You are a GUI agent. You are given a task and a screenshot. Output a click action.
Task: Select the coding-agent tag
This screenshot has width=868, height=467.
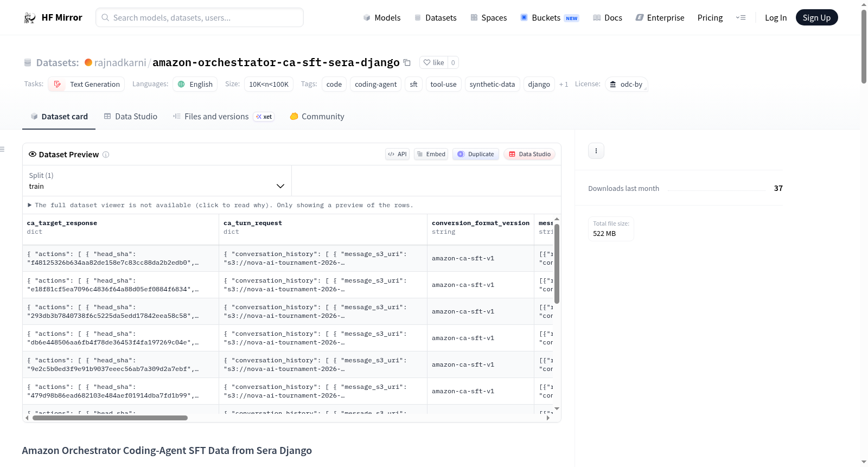pyautogui.click(x=376, y=84)
